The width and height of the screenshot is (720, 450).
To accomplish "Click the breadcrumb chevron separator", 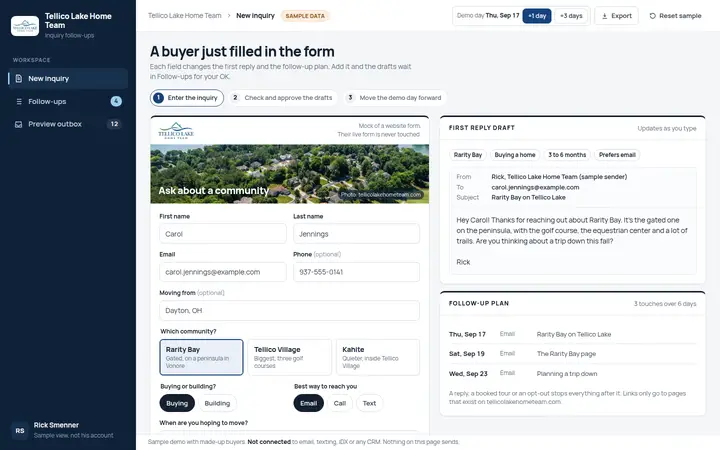I will click(229, 16).
